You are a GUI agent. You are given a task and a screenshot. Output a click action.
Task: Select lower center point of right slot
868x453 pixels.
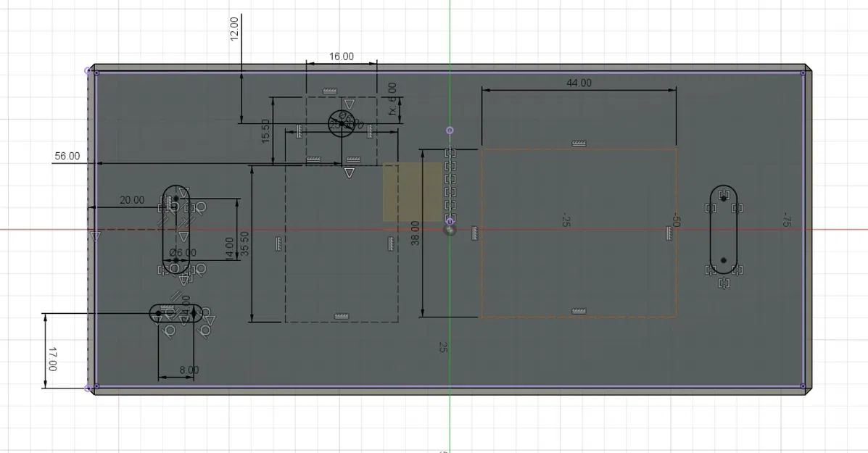(724, 260)
